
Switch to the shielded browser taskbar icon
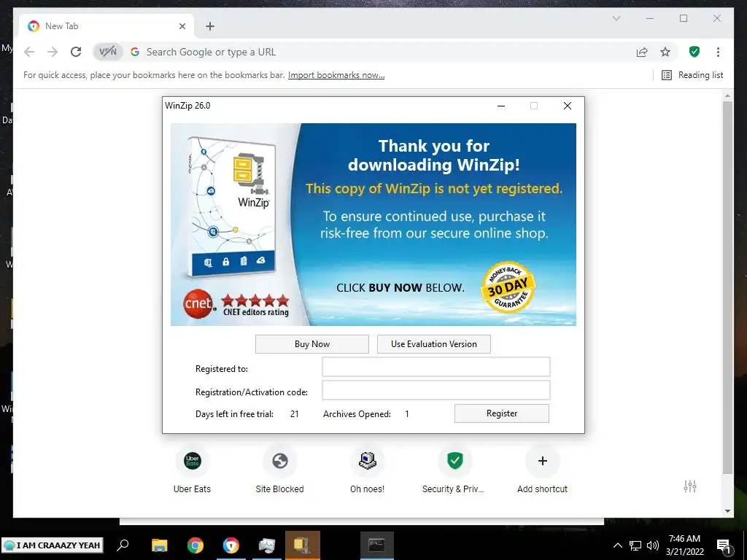click(x=231, y=545)
